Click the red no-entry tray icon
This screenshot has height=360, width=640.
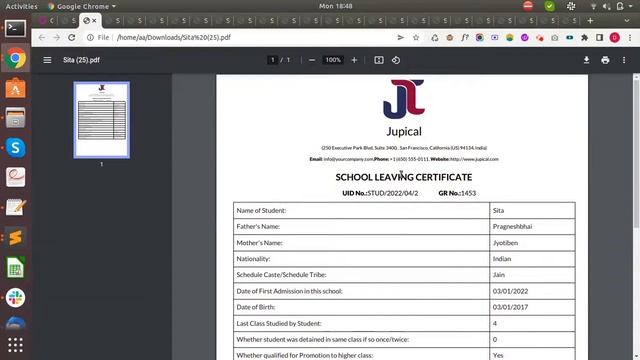tap(528, 6)
